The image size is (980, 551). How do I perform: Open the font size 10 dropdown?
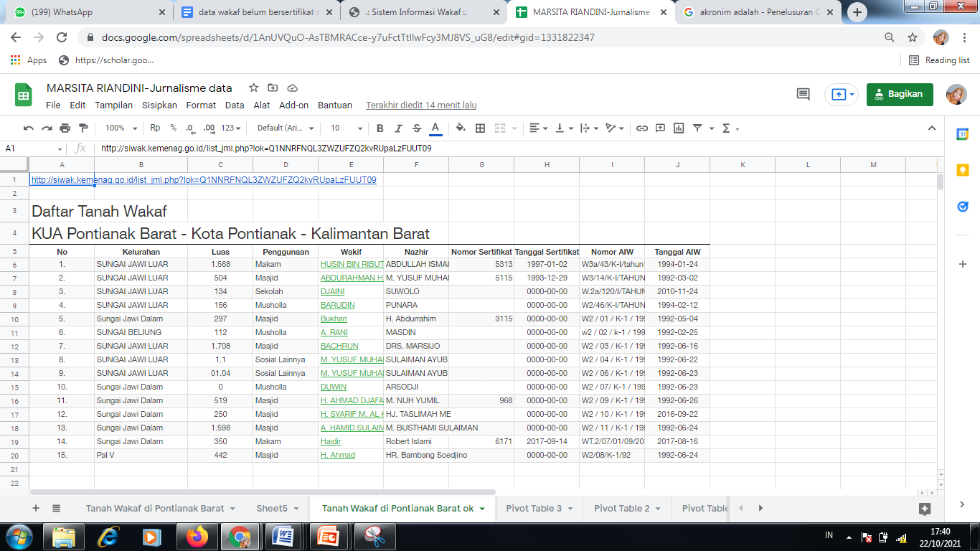coord(344,128)
